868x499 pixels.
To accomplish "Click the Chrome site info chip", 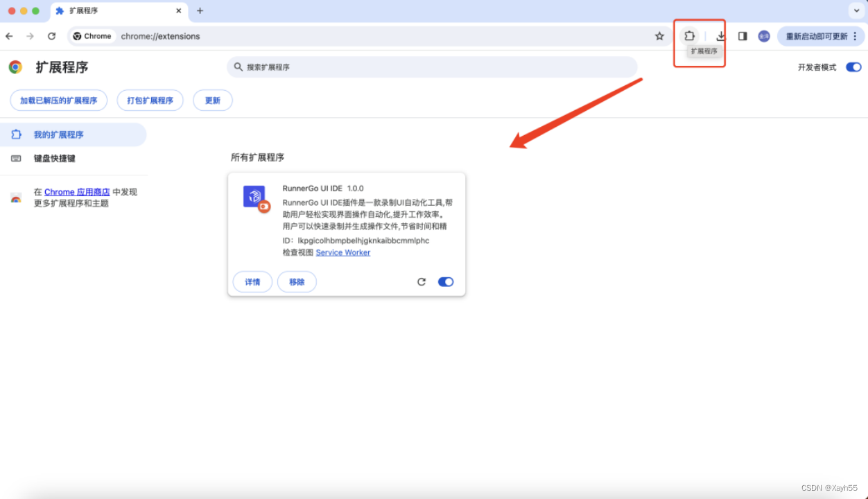I will click(93, 36).
